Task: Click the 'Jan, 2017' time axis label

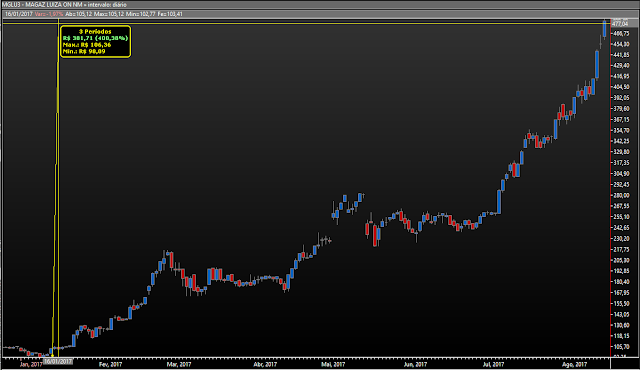Action: coord(31,364)
